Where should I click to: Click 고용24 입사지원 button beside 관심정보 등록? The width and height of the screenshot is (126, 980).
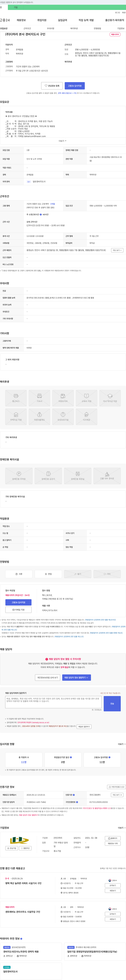tap(75, 86)
